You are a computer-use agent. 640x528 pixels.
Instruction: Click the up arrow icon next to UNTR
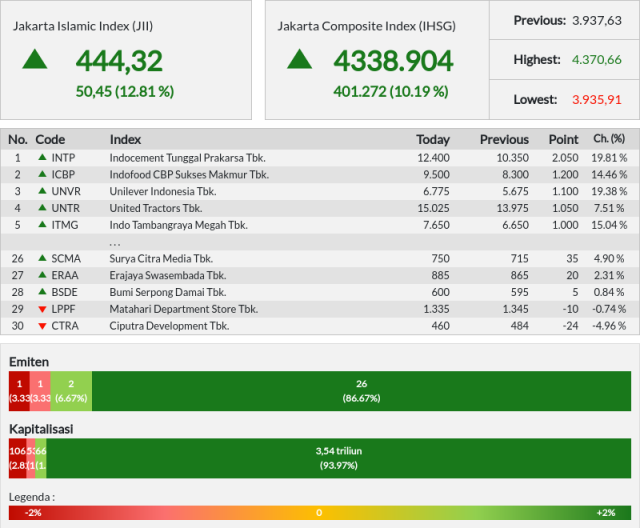(42, 207)
